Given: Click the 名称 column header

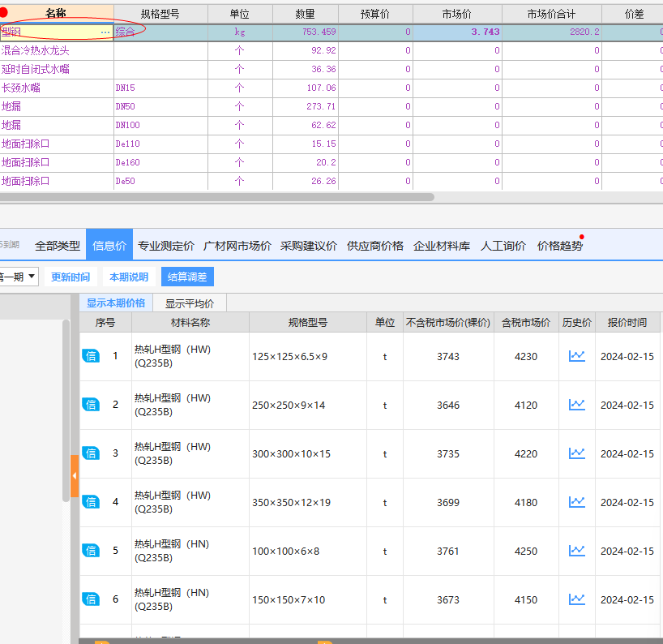Looking at the screenshot, I should [x=56, y=14].
